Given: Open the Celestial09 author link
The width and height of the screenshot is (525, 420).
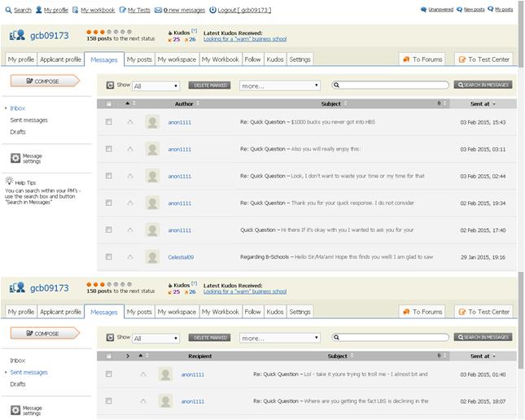Looking at the screenshot, I should tap(181, 257).
